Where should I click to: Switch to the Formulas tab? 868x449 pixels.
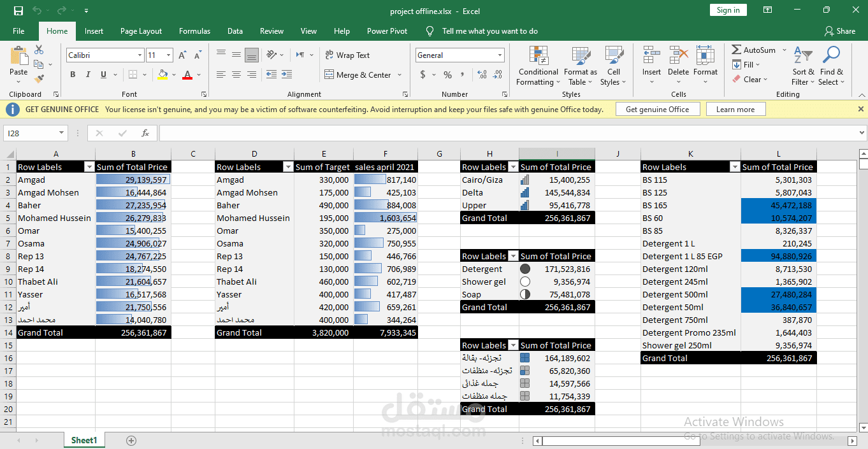pyautogui.click(x=194, y=31)
